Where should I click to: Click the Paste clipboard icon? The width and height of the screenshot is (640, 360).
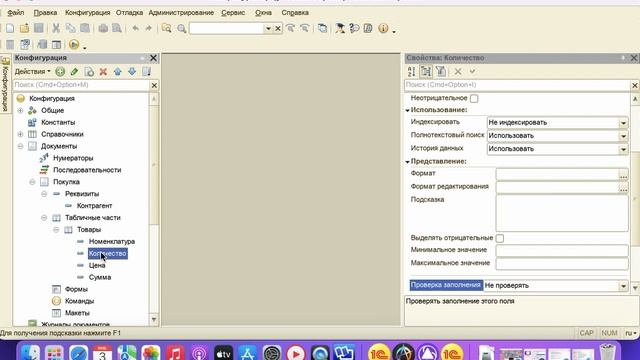click(x=85, y=28)
